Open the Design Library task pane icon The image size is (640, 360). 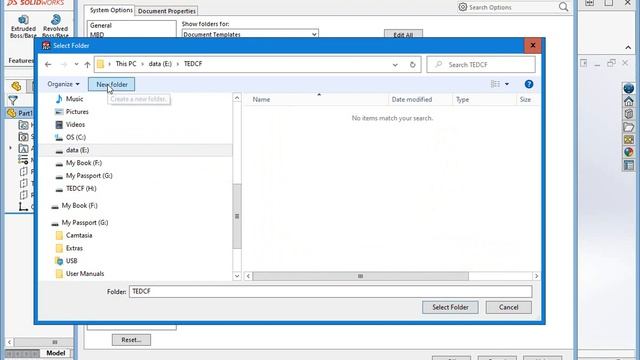[629, 113]
